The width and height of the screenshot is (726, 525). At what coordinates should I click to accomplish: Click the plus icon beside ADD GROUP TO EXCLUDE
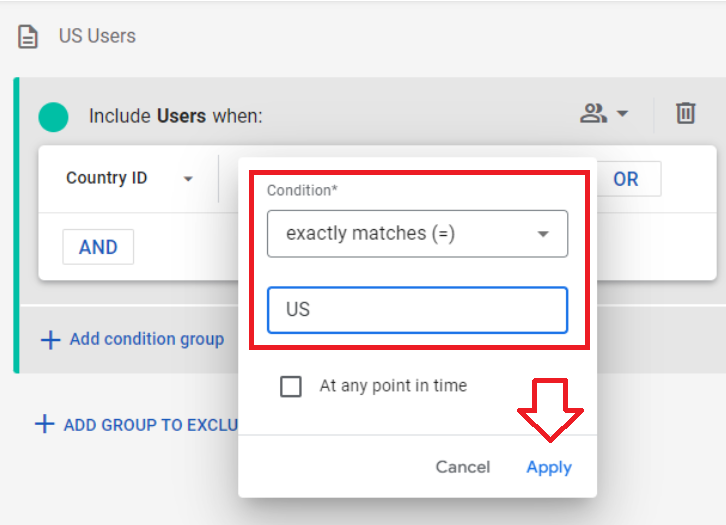[x=45, y=424]
